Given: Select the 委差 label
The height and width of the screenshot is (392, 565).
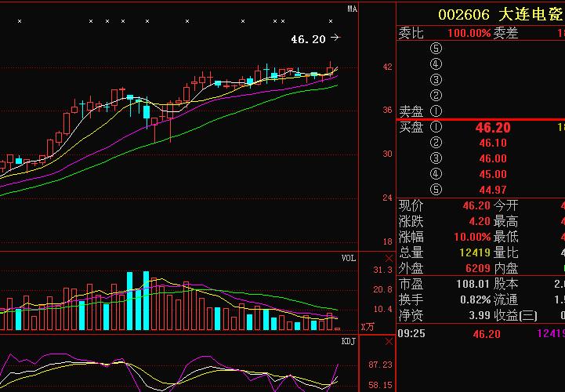Looking at the screenshot, I should coord(505,34).
